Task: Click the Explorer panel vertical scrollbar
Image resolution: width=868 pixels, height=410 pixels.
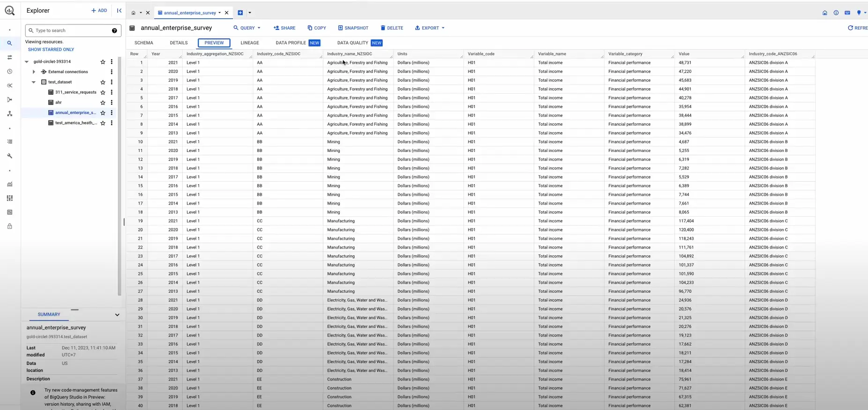Action: (x=120, y=176)
